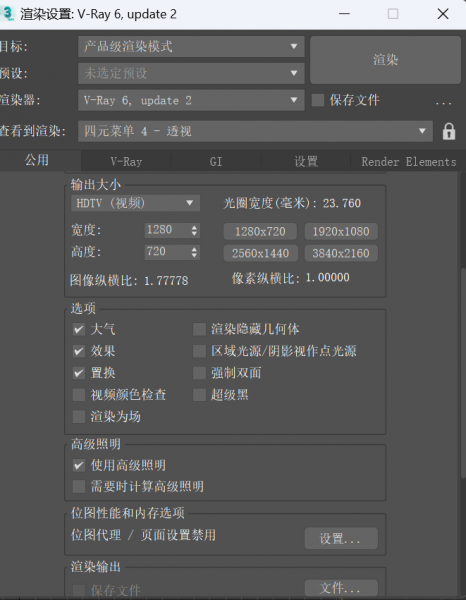466x600 pixels.
Task: Tick the top 保存文件 checkbox next to renderer
Action: point(318,100)
